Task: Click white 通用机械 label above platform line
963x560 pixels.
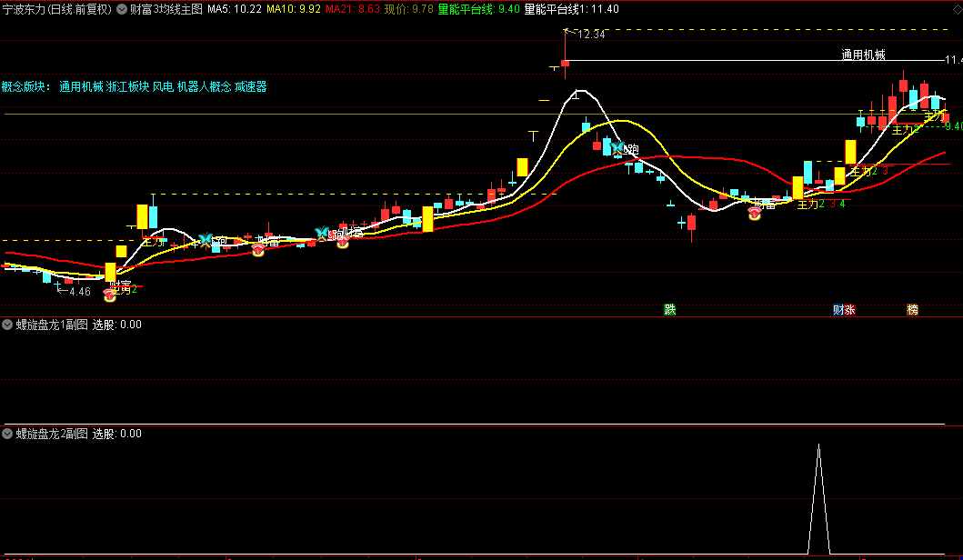Action: pyautogui.click(x=863, y=55)
